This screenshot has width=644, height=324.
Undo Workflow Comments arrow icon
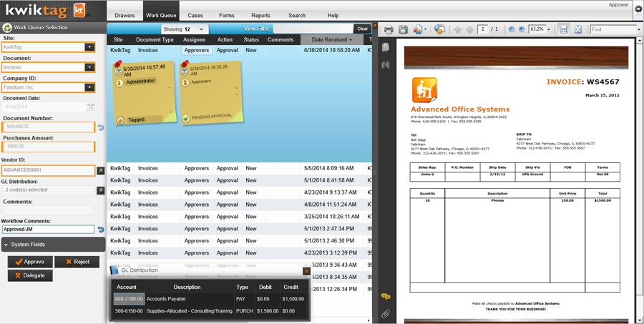click(101, 230)
